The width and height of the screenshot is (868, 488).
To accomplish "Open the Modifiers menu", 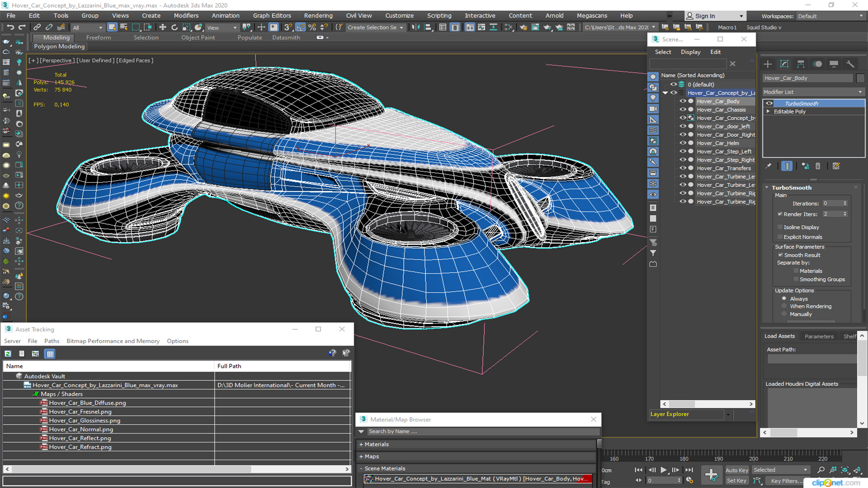I will [x=186, y=16].
